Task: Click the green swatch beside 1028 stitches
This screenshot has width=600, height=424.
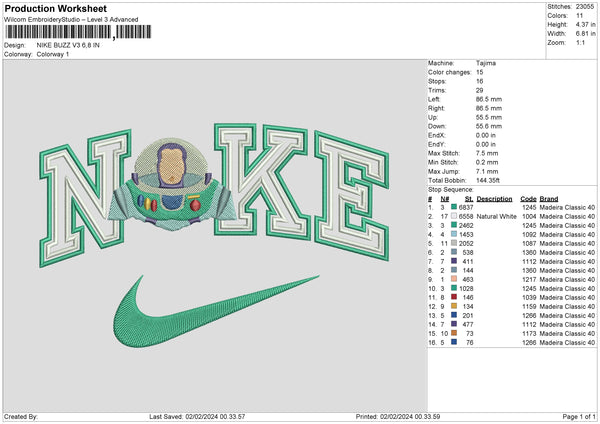Action: click(454, 288)
